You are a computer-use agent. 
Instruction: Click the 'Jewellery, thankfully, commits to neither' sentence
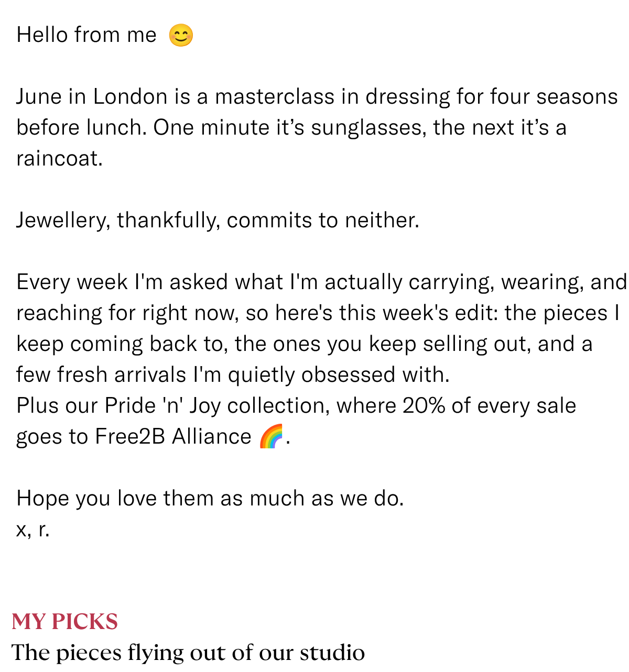pyautogui.click(x=218, y=221)
